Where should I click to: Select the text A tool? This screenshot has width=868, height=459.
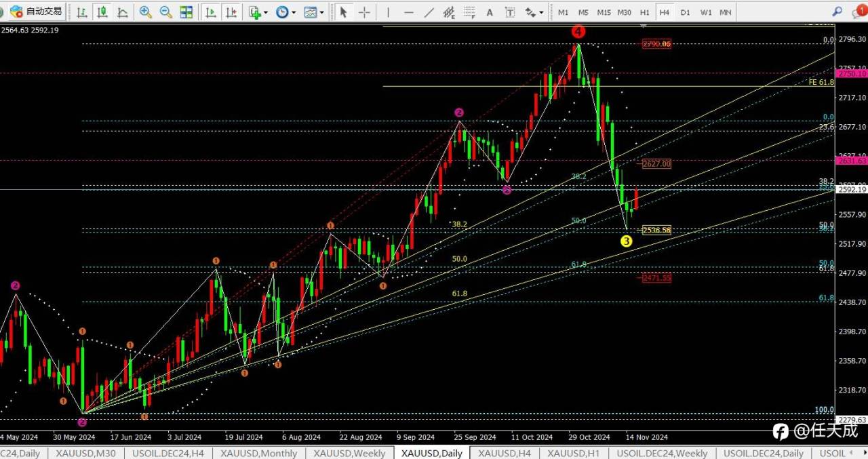coord(490,12)
